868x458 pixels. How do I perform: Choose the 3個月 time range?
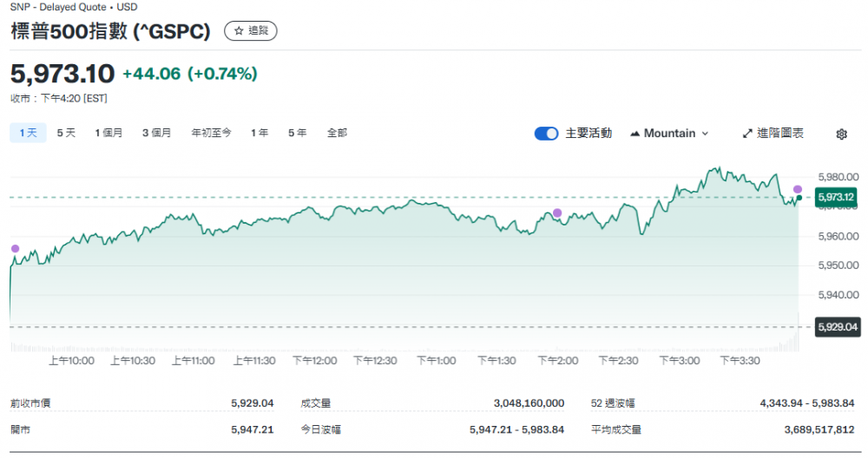[156, 133]
